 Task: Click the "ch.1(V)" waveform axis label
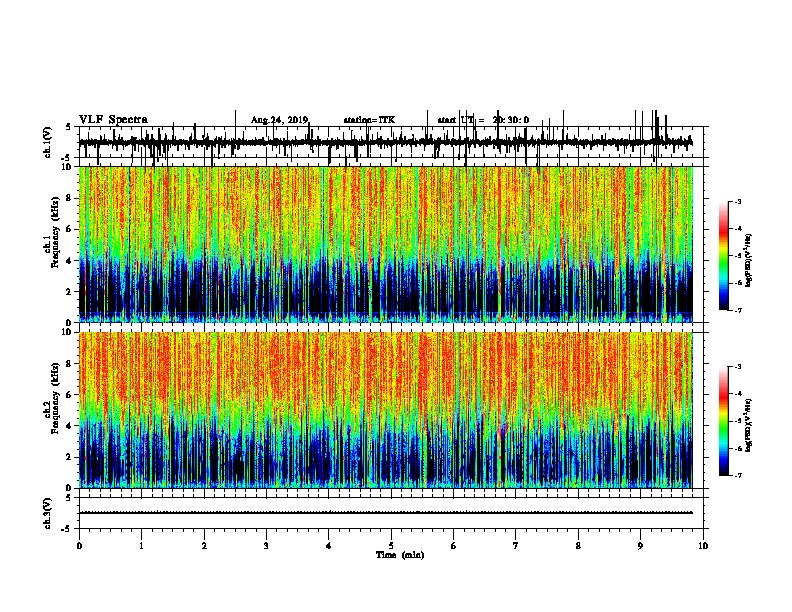coord(47,142)
